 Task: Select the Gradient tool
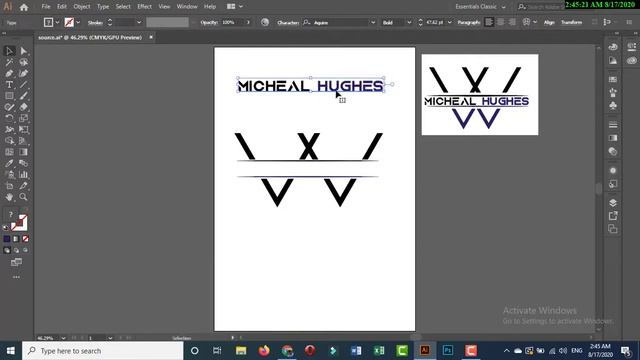click(23, 152)
